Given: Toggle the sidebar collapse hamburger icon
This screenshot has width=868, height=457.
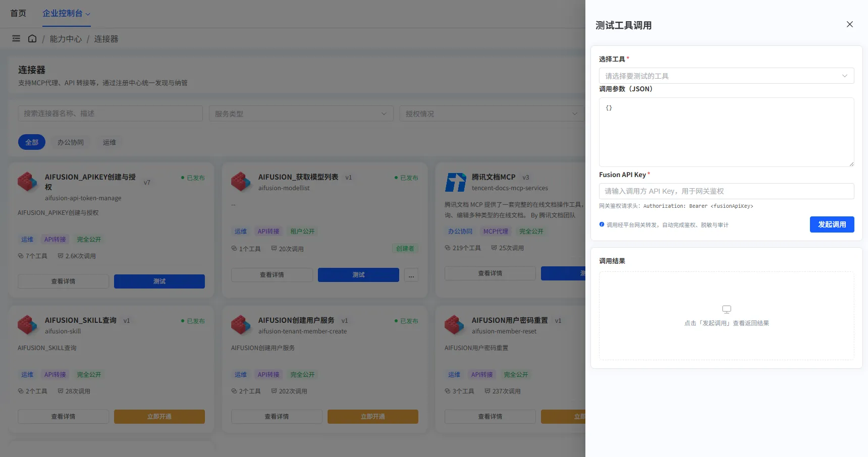Looking at the screenshot, I should [16, 38].
